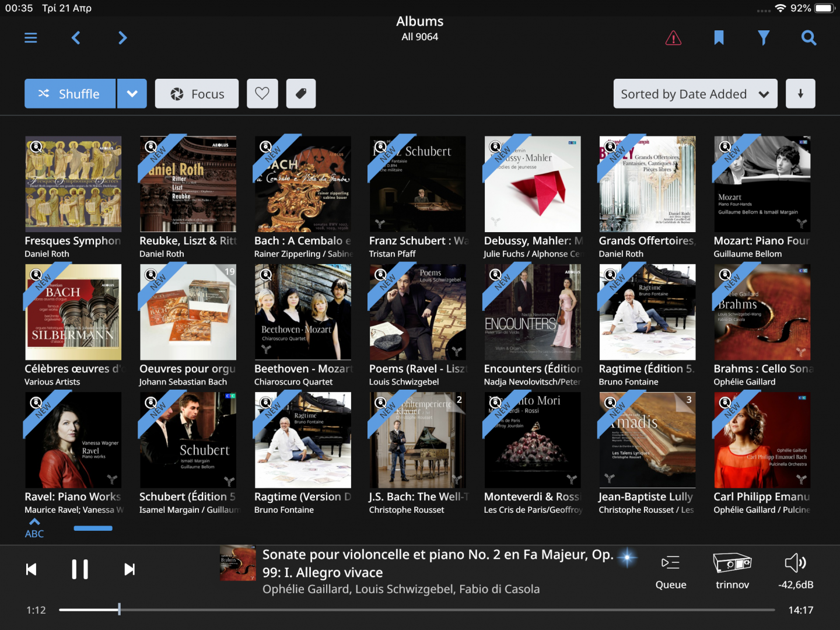
Task: Open the red warning alert icon
Action: pos(673,38)
